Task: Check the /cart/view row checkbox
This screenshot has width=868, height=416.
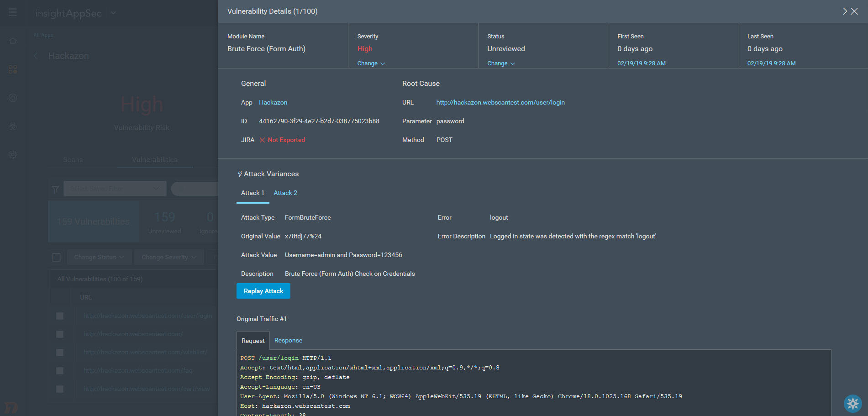Action: 60,389
